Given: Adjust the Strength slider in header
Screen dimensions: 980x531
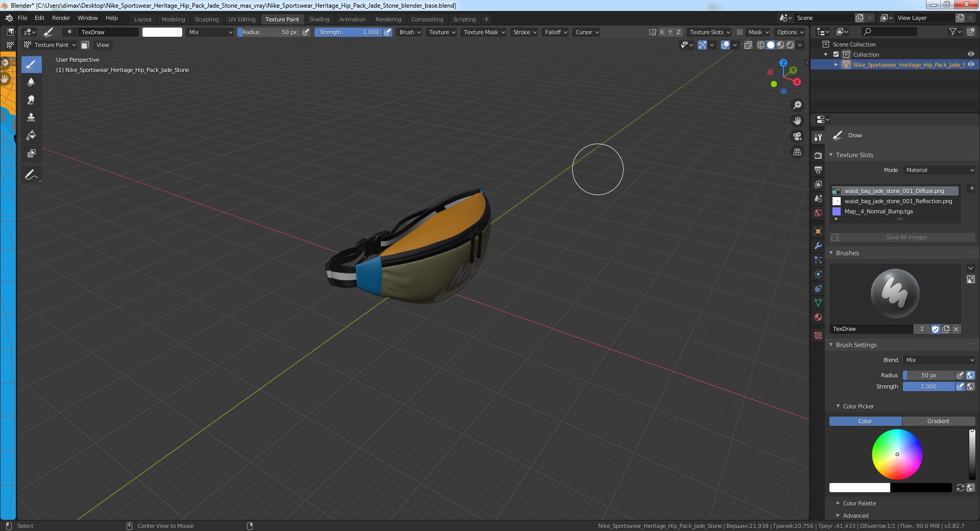Looking at the screenshot, I should (x=348, y=32).
